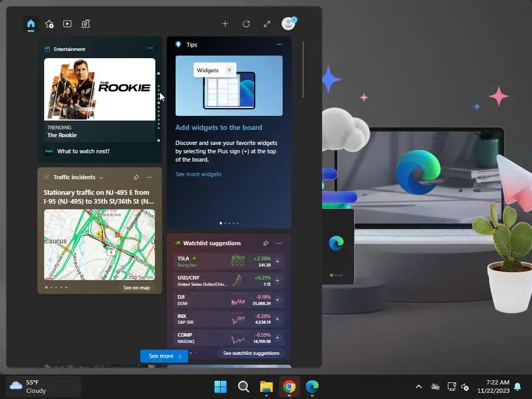Open the 55°F Cloudy weather widget button
Image resolution: width=532 pixels, height=399 pixels.
point(44,387)
